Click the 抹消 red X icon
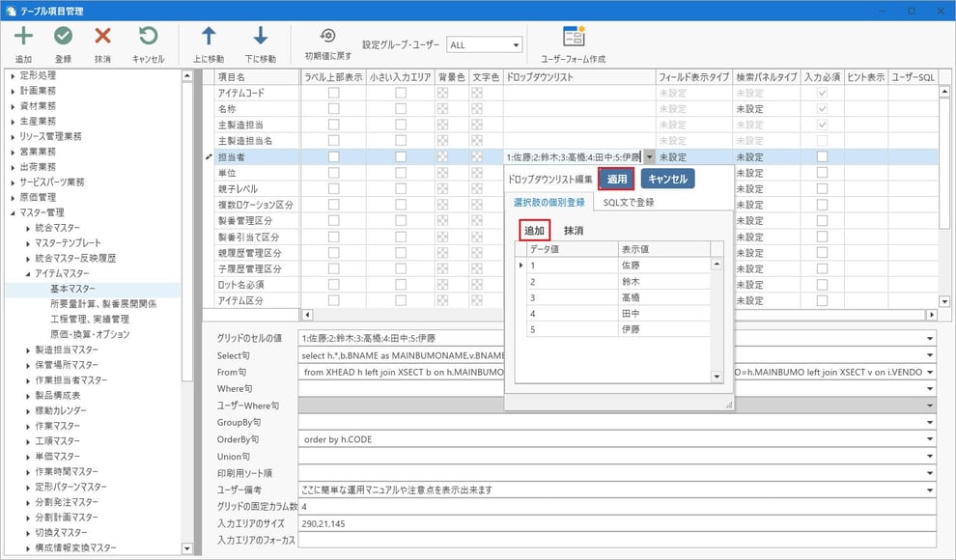This screenshot has height=560, width=956. pos(102,37)
